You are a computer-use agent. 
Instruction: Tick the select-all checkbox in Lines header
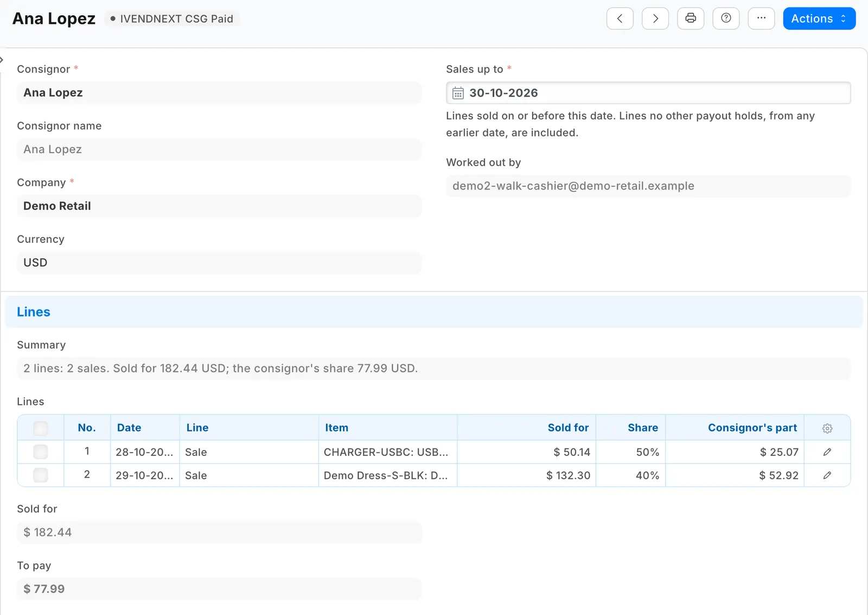coord(41,428)
